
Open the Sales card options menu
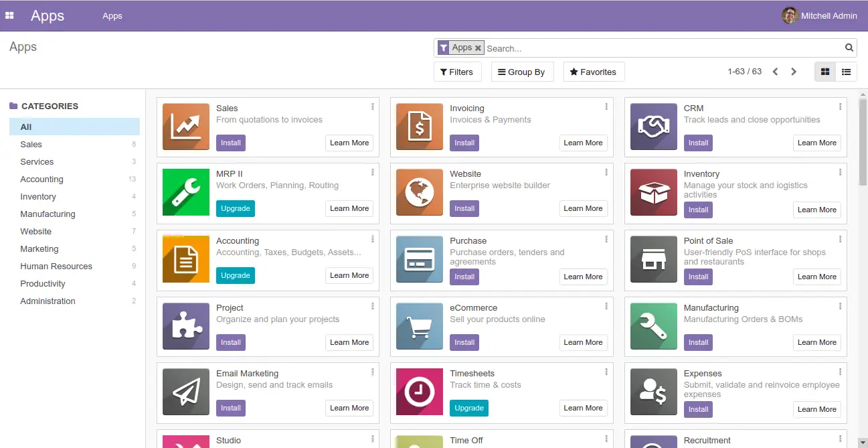373,107
